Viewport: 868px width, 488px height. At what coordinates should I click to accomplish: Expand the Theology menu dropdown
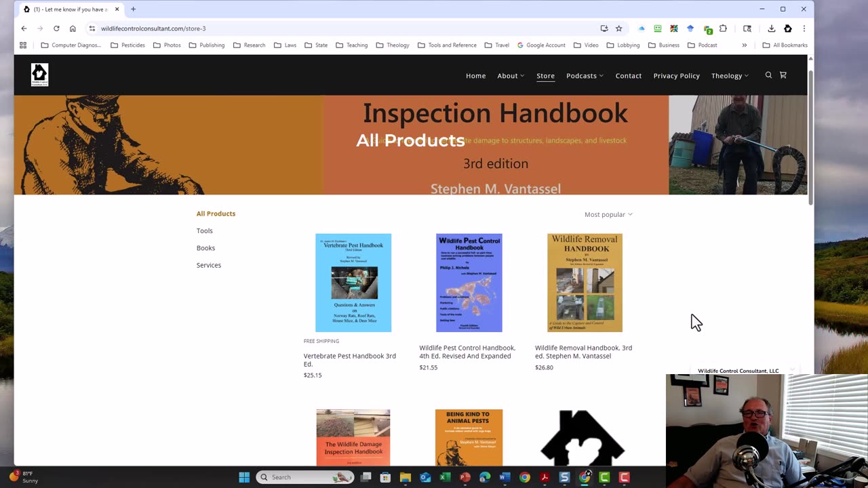(730, 76)
